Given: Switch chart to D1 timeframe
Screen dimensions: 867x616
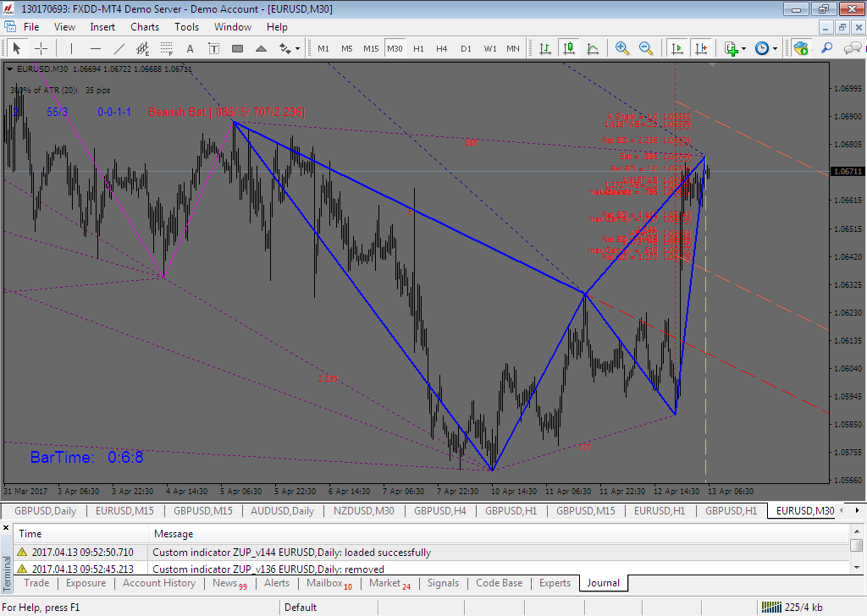Looking at the screenshot, I should coord(467,48).
